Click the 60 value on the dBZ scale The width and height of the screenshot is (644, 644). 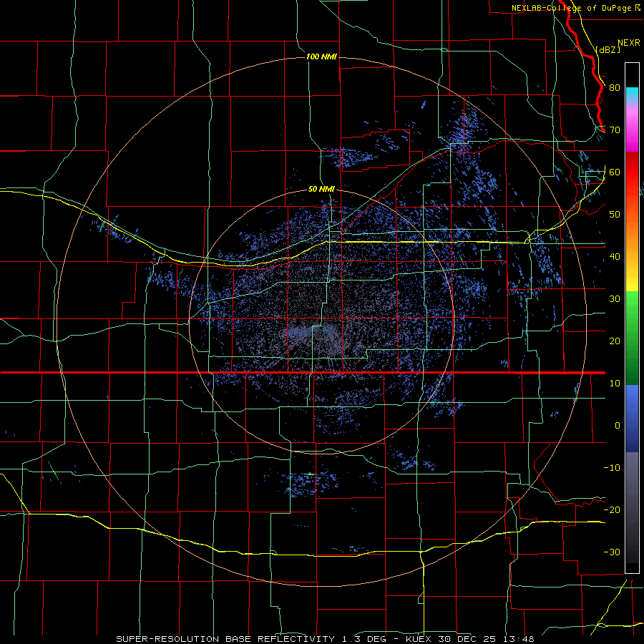point(615,172)
